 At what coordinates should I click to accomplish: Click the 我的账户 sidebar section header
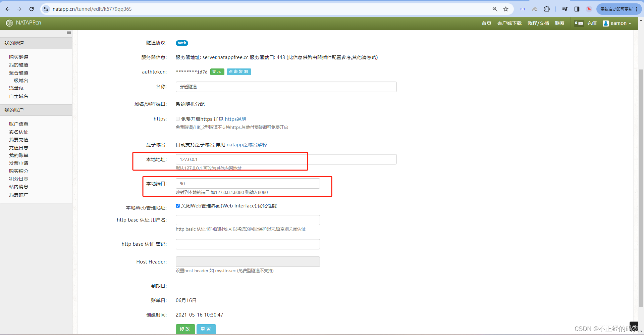tap(36, 110)
